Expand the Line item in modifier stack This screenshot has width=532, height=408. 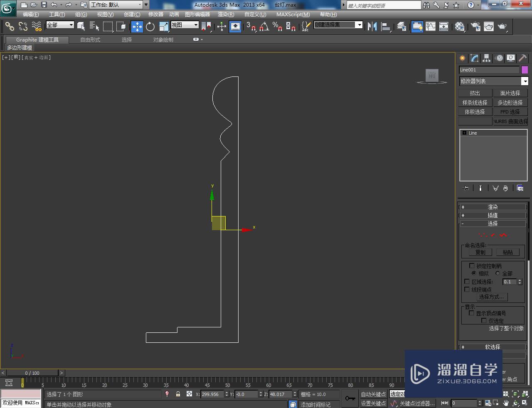click(x=464, y=133)
